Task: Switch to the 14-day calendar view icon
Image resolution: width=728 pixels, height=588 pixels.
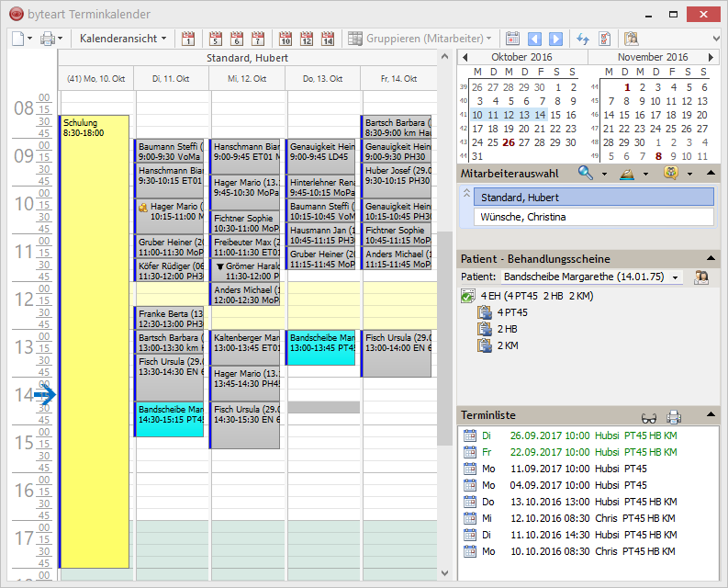Action: (x=328, y=39)
